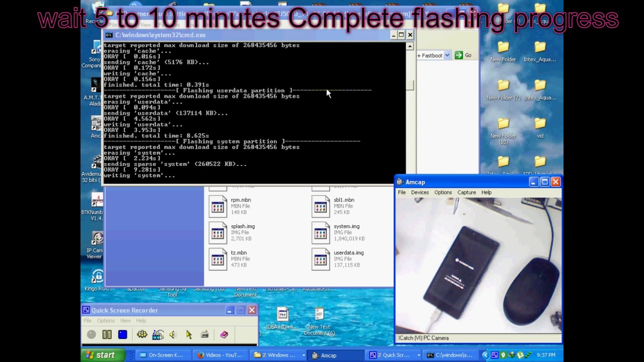Open the cmd.exe window system menu icon
Screen dimensions: 644x362
tap(109, 35)
